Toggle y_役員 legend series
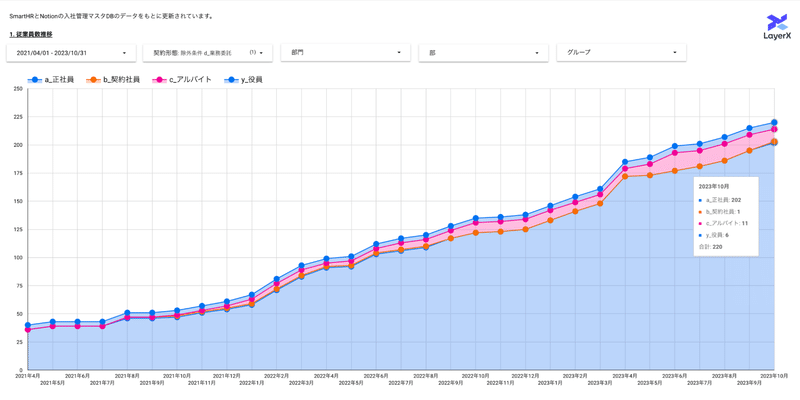The height and width of the screenshot is (400, 800). tap(242, 80)
